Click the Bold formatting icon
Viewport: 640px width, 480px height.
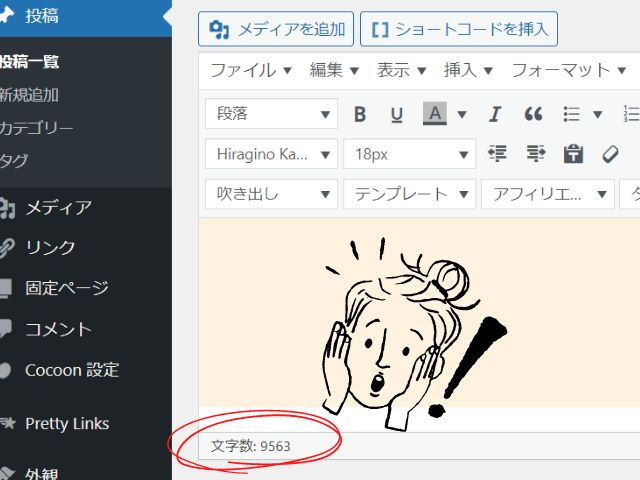(x=360, y=114)
